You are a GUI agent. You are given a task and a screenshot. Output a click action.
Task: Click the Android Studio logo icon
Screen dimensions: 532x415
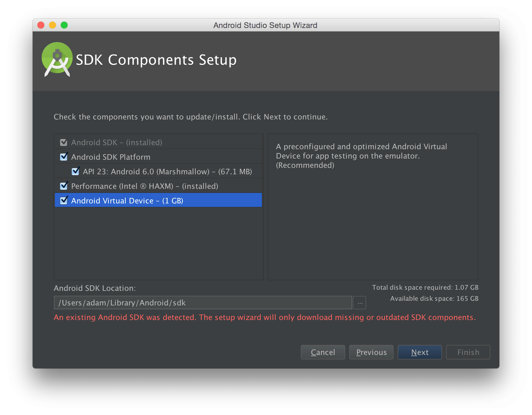pos(57,59)
